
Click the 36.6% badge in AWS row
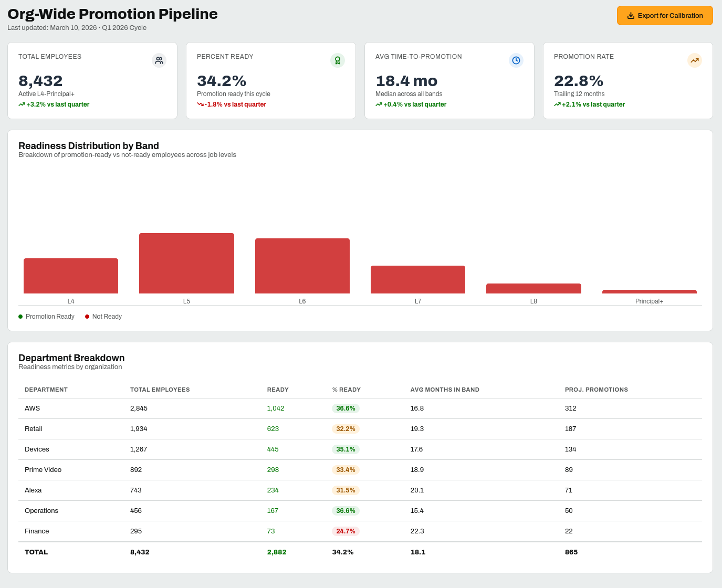click(346, 408)
